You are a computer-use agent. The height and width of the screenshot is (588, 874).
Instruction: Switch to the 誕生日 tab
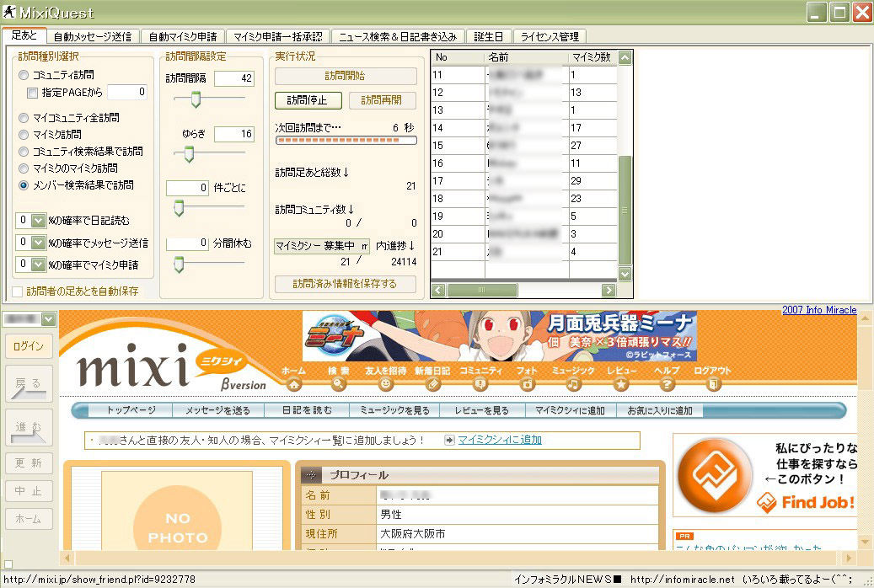point(489,37)
